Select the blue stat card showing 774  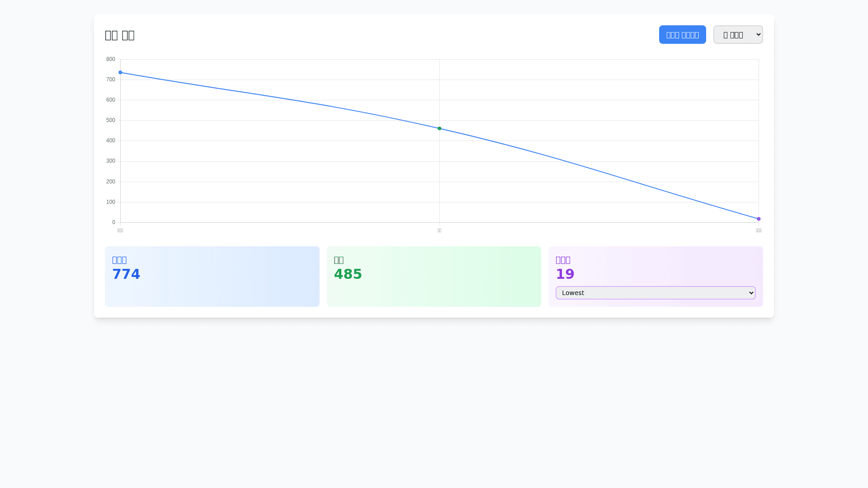(x=212, y=277)
